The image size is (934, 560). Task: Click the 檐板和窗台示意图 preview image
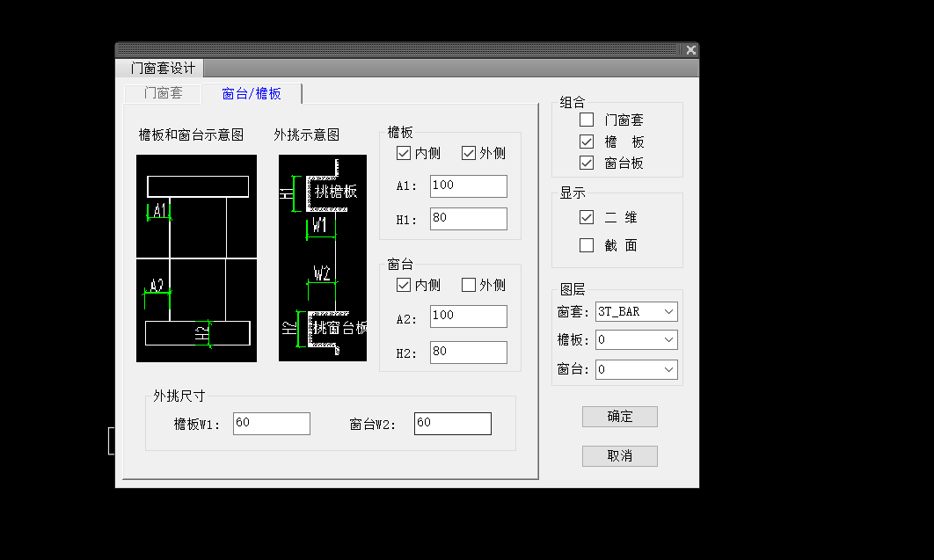(x=196, y=258)
